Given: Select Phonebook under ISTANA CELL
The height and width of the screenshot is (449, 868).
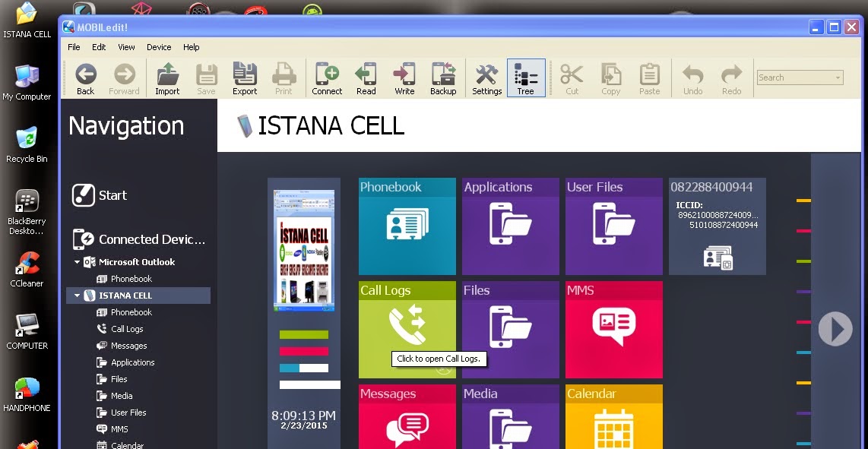Looking at the screenshot, I should [x=125, y=312].
